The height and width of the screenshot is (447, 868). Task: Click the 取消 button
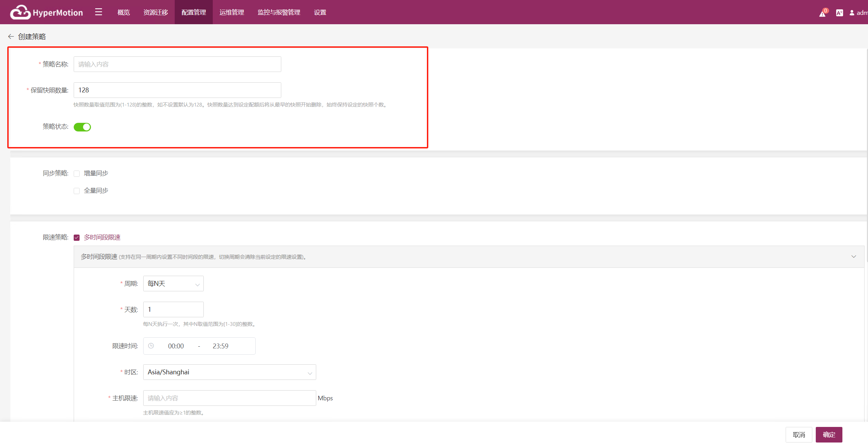(x=799, y=435)
